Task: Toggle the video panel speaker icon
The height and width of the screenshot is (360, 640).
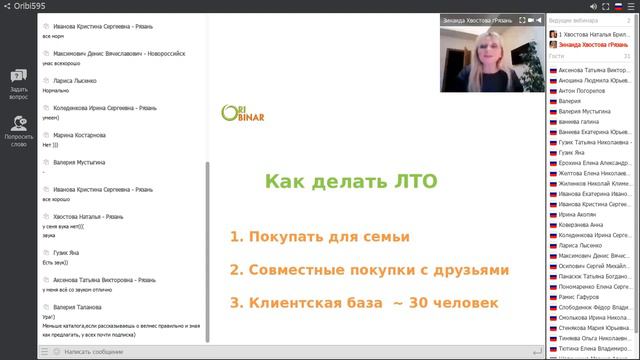Action: point(539,20)
